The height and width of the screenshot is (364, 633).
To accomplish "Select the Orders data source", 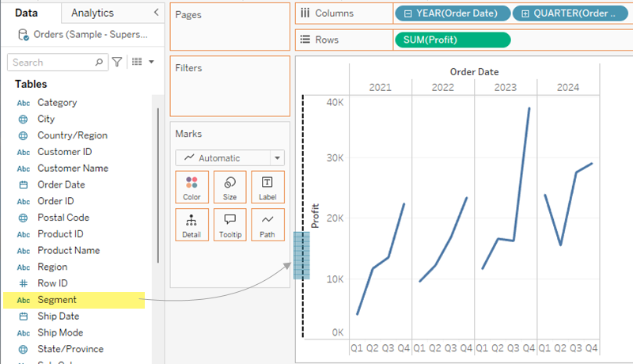I will (90, 35).
